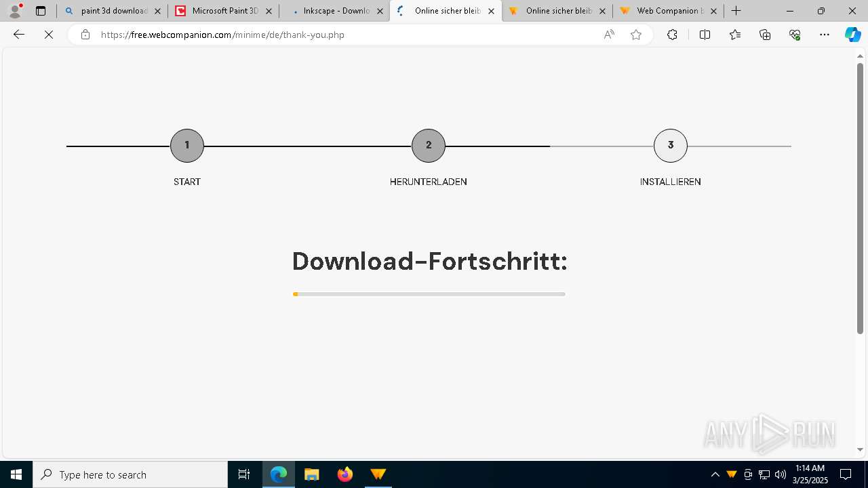Viewport: 868px width, 488px height.
Task: Open the network tray icon
Action: (764, 474)
